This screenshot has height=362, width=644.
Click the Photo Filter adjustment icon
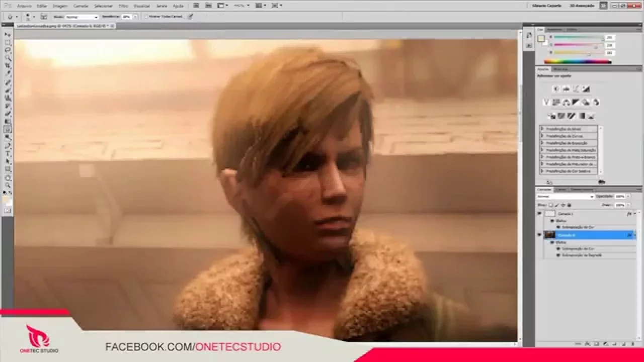(586, 102)
